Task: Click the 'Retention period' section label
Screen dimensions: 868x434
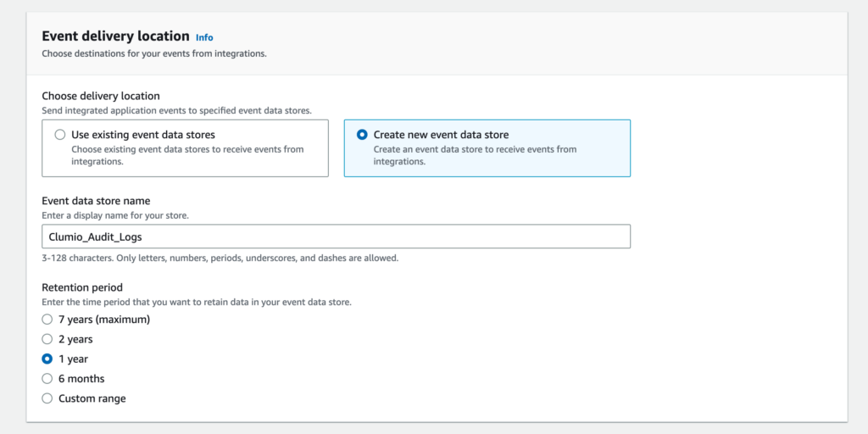Action: point(82,287)
